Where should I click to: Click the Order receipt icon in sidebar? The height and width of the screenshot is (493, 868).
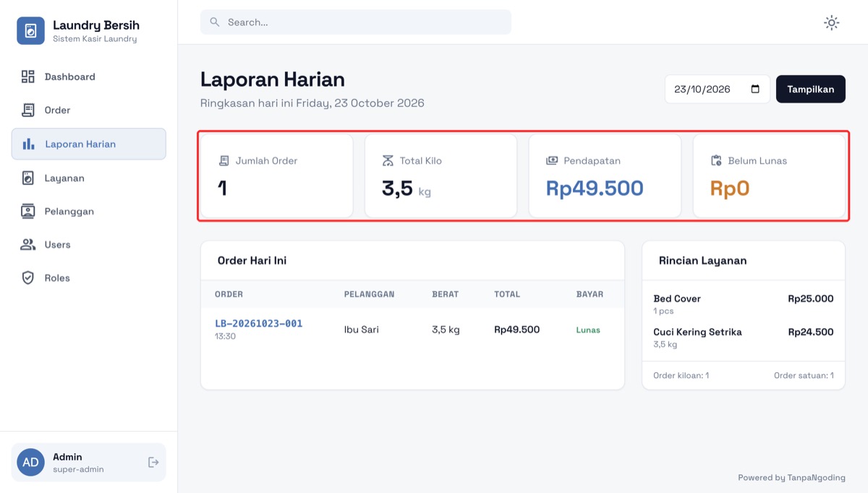pyautogui.click(x=28, y=110)
